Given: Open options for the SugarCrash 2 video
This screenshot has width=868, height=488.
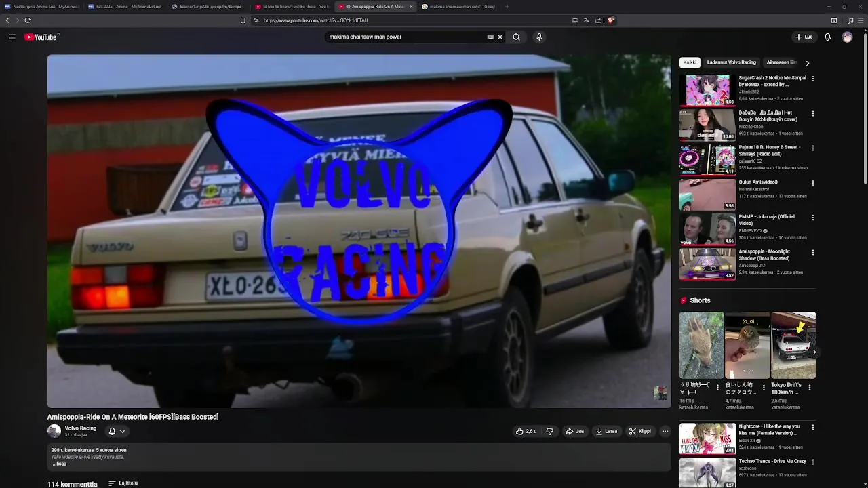Looking at the screenshot, I should pos(813,79).
